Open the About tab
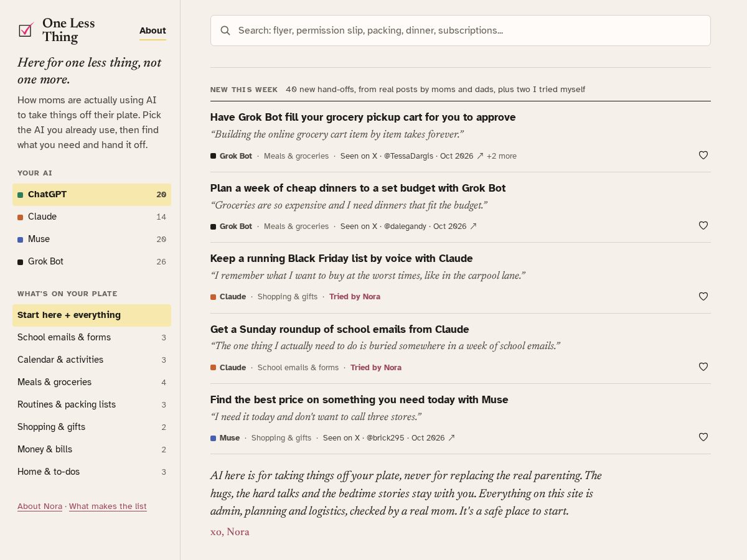Screen dimensions: 747x560 [153, 30]
